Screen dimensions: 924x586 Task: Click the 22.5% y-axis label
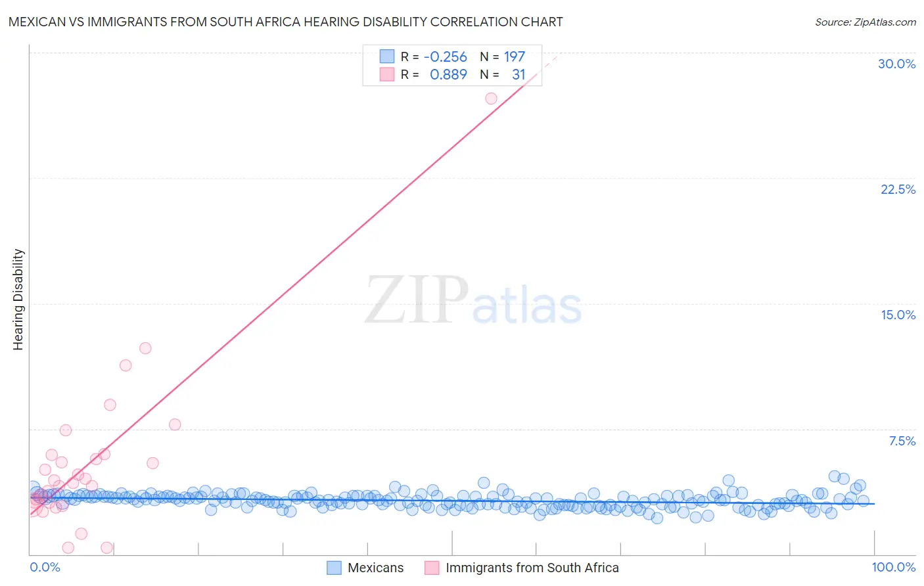pyautogui.click(x=898, y=189)
